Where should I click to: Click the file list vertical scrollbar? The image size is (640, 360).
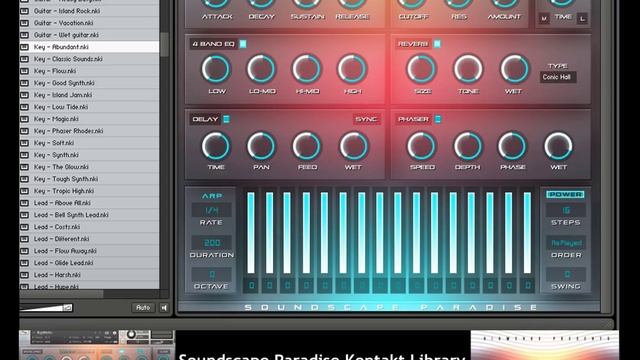point(164,44)
